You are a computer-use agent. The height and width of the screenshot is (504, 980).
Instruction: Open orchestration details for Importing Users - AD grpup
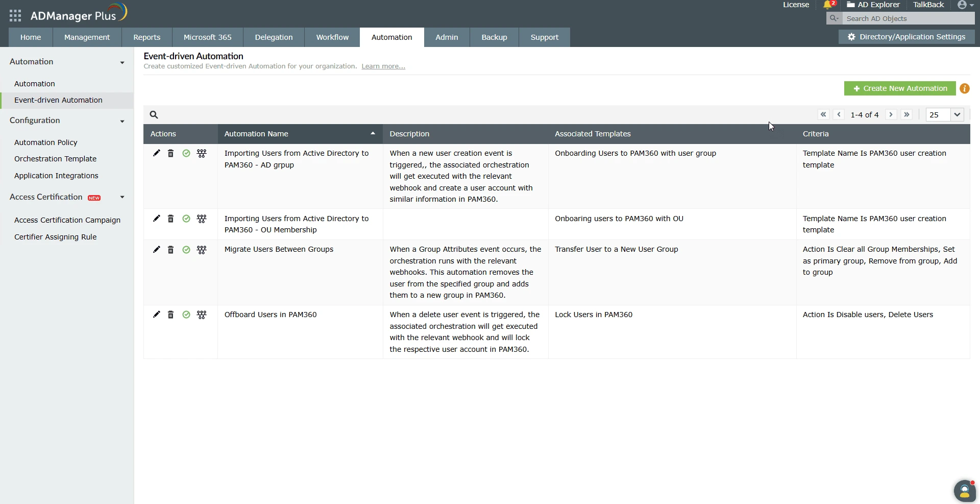click(201, 153)
